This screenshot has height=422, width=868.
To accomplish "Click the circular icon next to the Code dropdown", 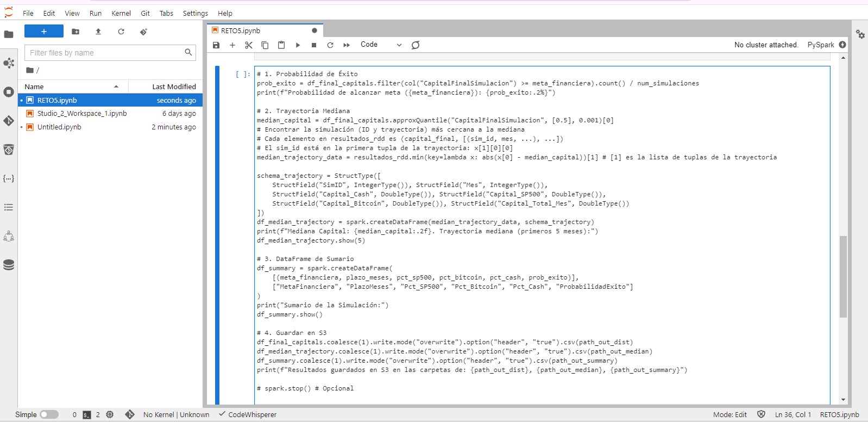I will [x=416, y=45].
